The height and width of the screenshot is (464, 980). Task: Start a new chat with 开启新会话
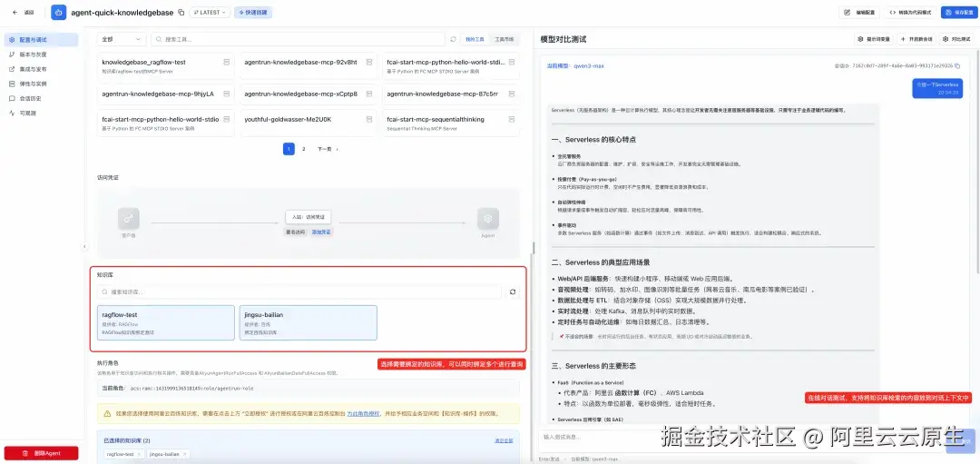(x=916, y=39)
